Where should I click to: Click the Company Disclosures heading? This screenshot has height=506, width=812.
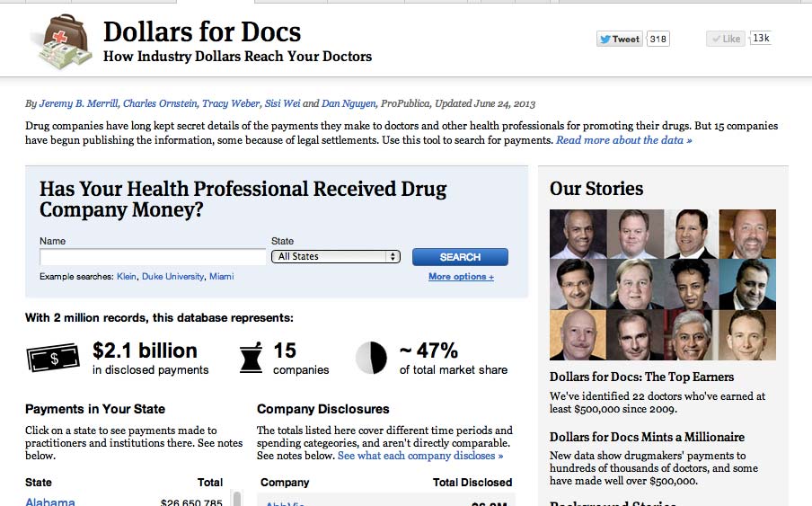(x=323, y=409)
